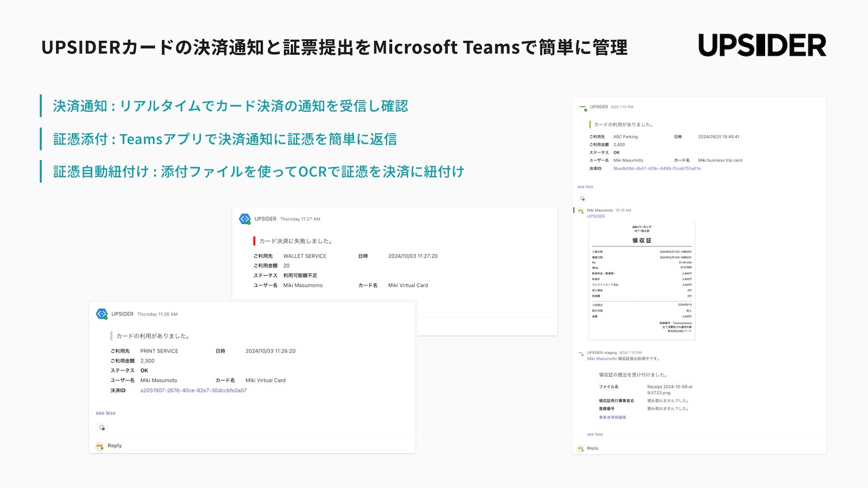
Task: Click the UPSIDER logo in the slide header
Action: 762,45
